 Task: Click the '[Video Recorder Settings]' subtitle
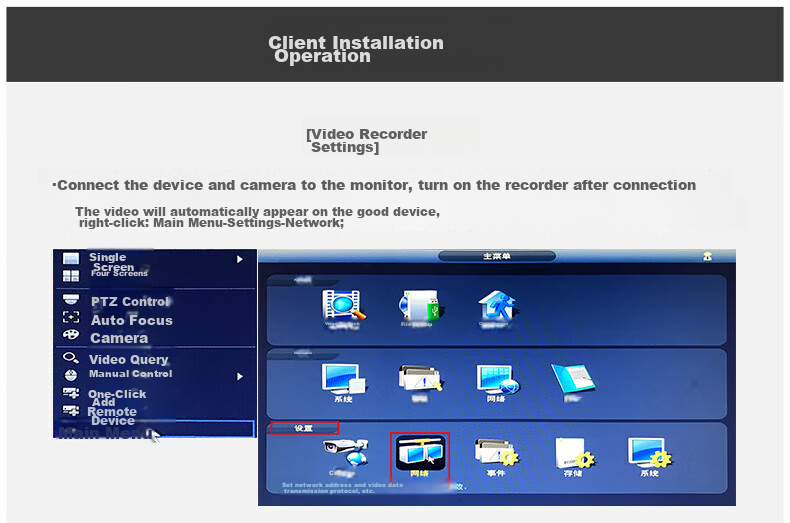click(367, 140)
